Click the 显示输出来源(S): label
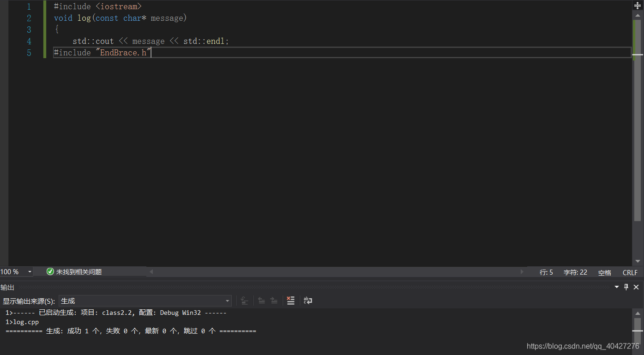Screen dimensions: 644x355 coord(29,301)
